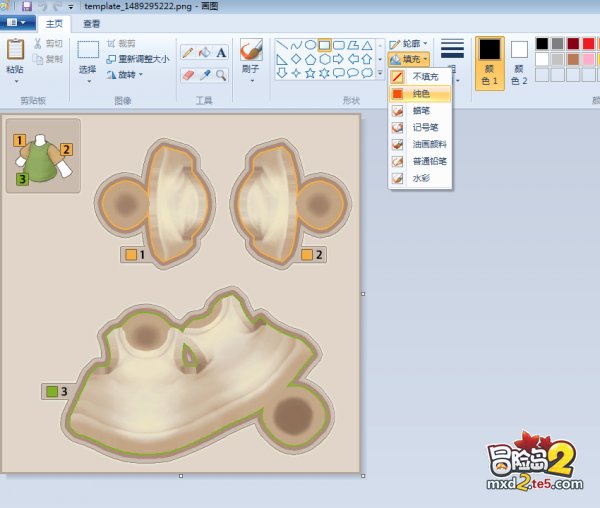Switch to the View (查看) tab
The image size is (600, 508).
tap(92, 24)
